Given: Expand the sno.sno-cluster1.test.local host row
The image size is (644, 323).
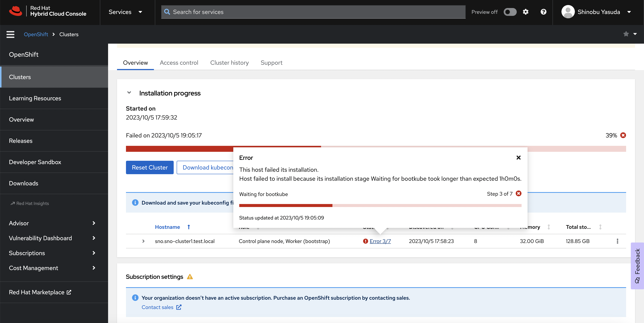Looking at the screenshot, I should (143, 241).
